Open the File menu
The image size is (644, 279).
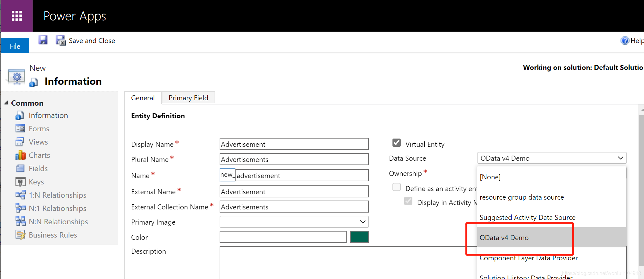coord(15,46)
